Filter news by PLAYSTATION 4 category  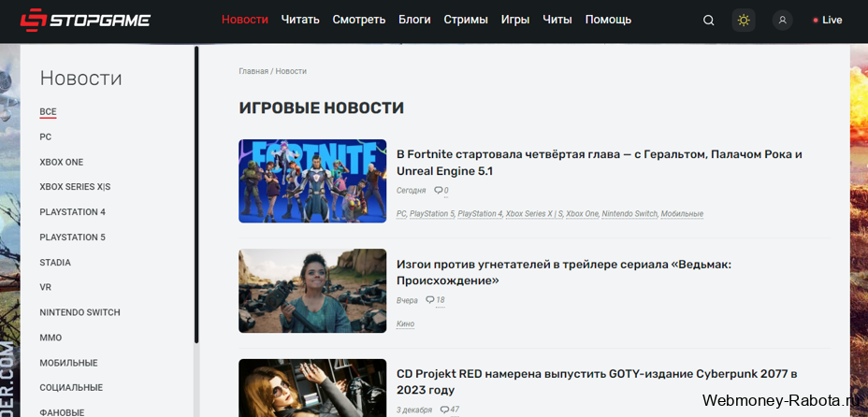(73, 212)
